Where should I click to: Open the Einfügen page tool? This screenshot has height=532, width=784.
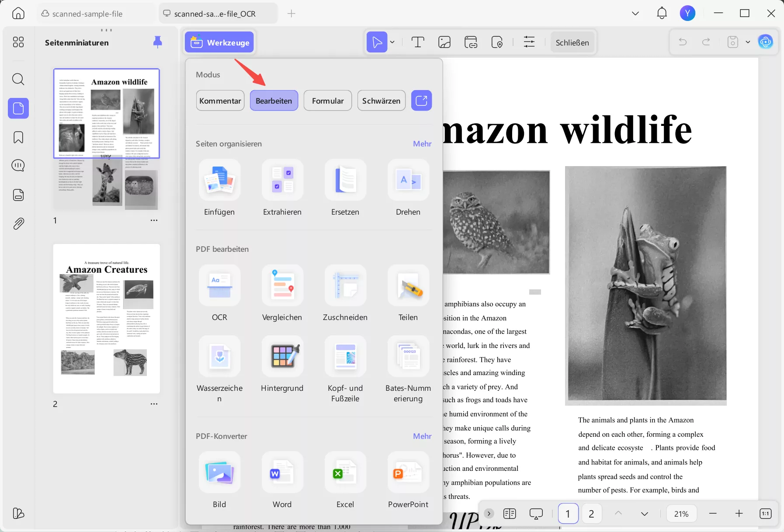pyautogui.click(x=219, y=188)
